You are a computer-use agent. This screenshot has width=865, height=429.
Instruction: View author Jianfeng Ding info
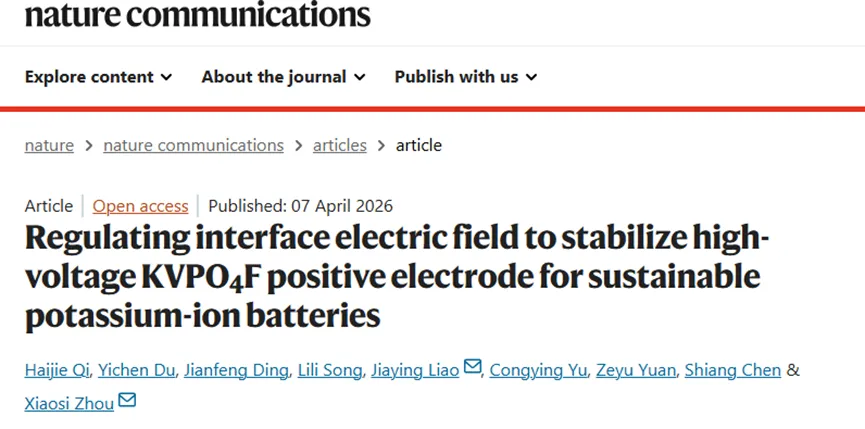[x=236, y=370]
